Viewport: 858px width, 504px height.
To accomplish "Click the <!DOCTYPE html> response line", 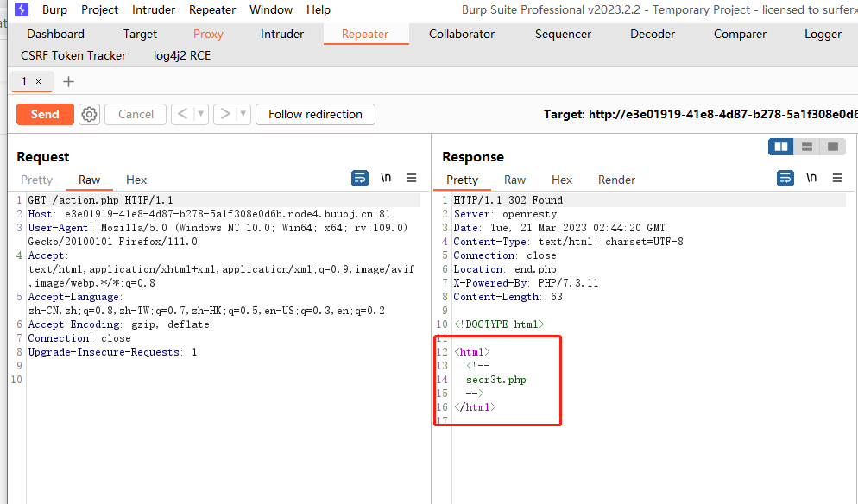I will click(x=499, y=324).
